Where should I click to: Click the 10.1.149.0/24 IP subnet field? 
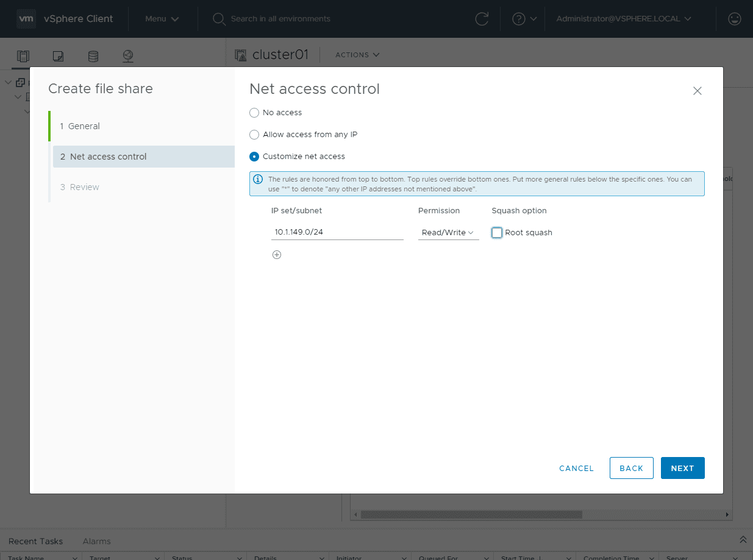click(337, 232)
